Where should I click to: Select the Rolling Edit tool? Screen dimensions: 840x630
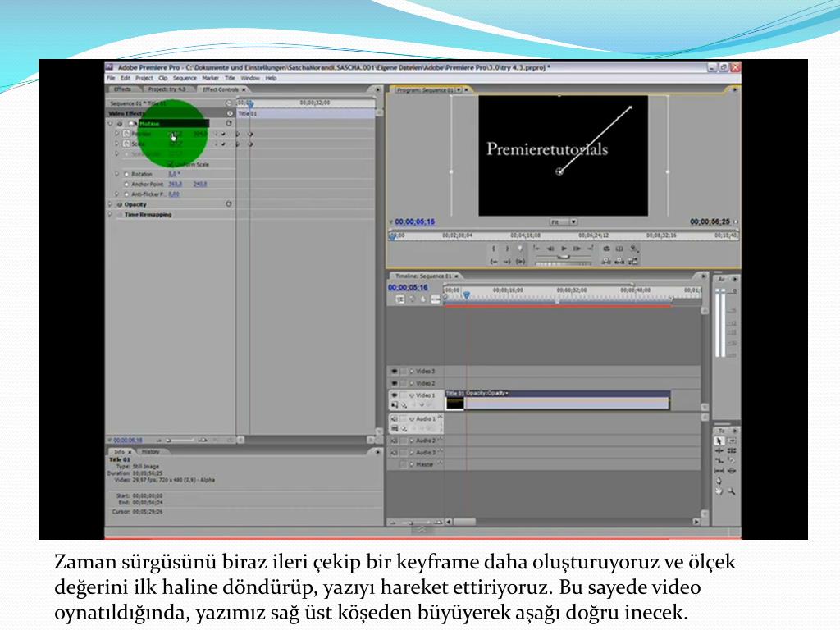coord(732,450)
